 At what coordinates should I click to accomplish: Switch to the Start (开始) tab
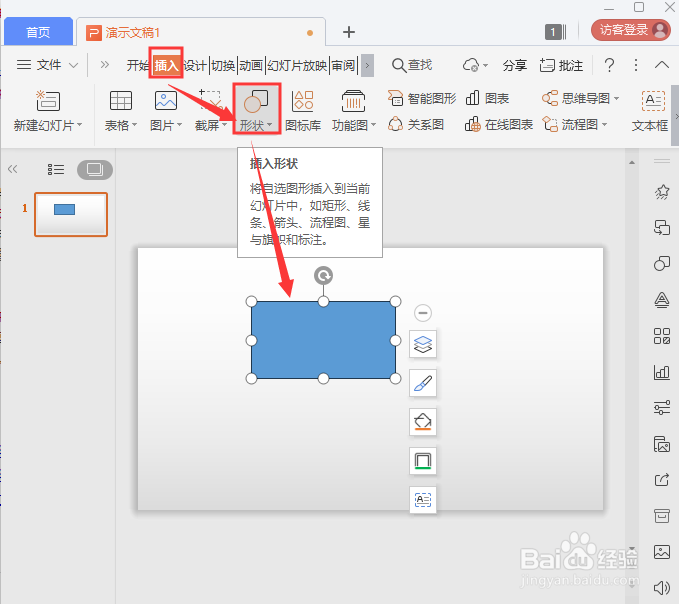pos(137,65)
